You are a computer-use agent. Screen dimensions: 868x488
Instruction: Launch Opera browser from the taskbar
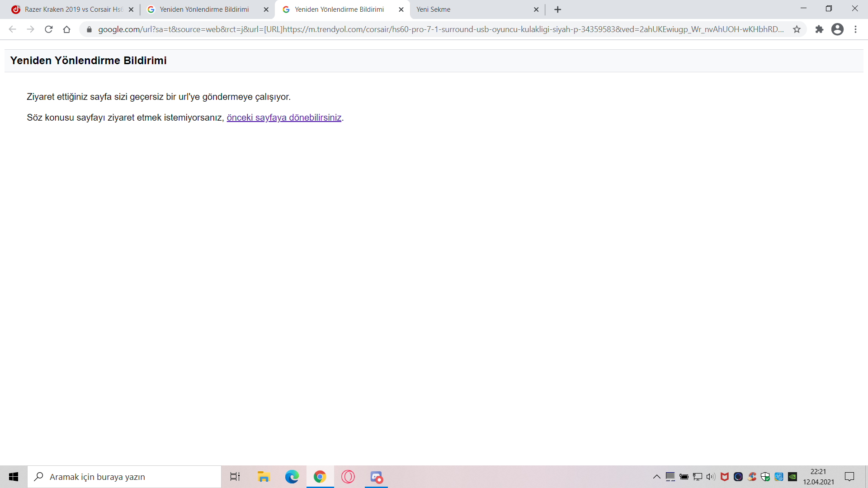(348, 477)
